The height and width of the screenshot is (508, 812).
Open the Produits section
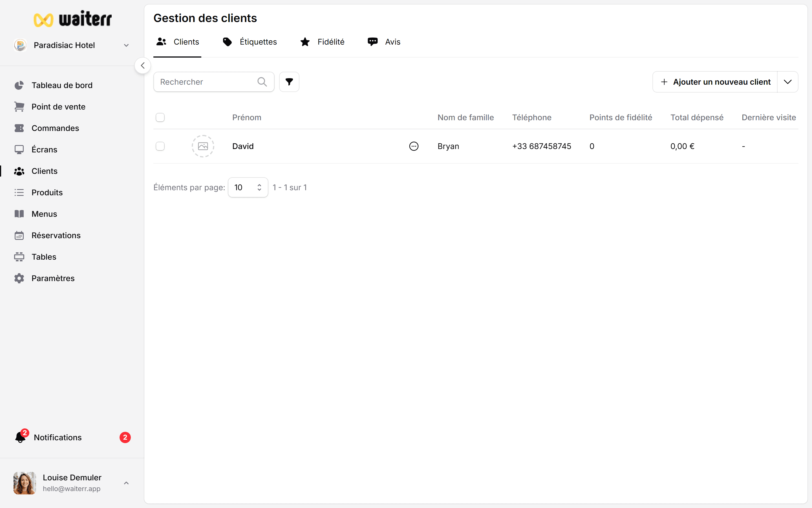click(47, 192)
